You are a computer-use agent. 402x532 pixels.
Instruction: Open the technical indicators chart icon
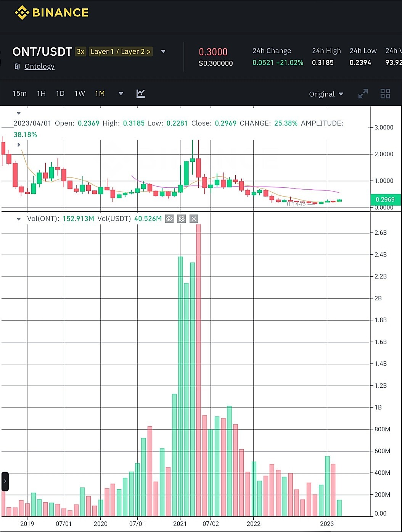coord(140,94)
